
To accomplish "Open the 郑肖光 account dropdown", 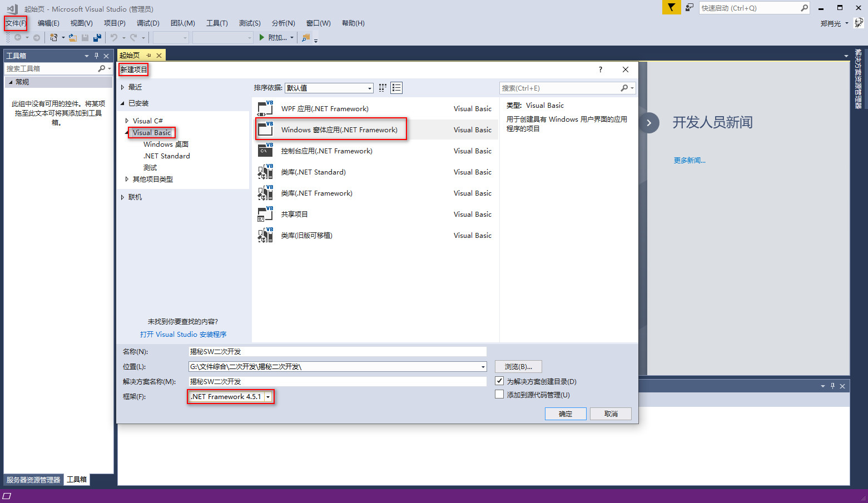I will (835, 23).
